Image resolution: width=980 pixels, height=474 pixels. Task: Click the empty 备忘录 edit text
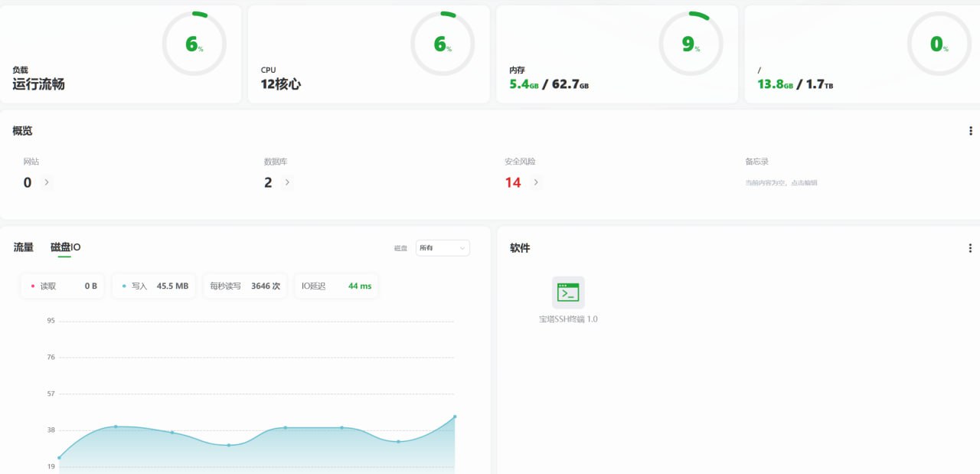tap(781, 183)
